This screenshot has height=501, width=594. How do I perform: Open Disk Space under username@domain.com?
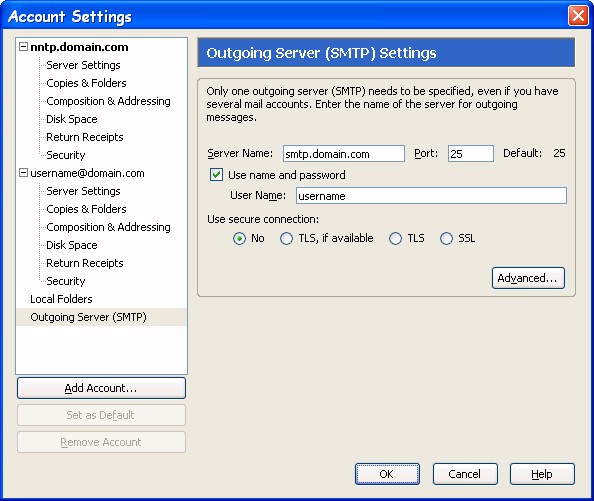(72, 245)
